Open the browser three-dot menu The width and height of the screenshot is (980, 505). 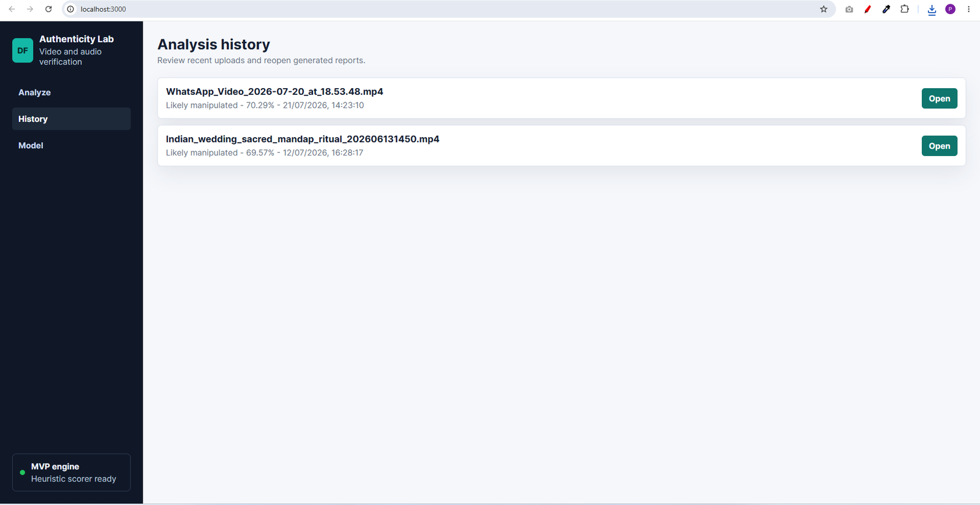968,9
